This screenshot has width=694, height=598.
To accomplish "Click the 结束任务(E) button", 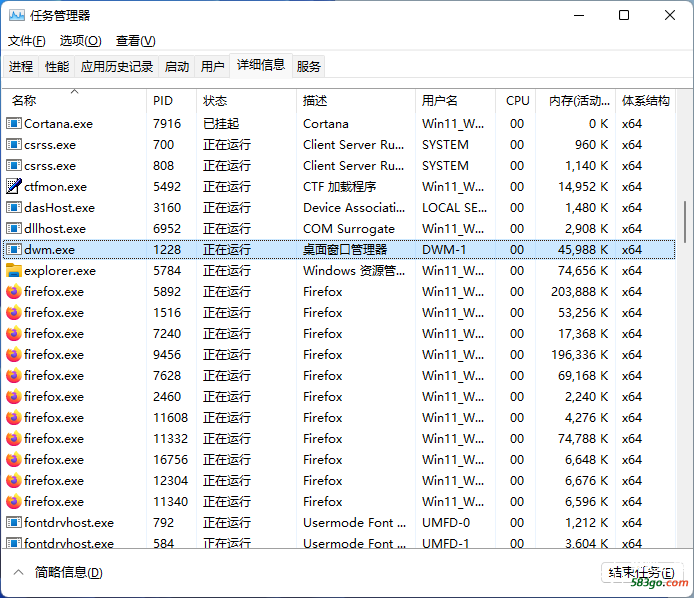I will [x=642, y=573].
